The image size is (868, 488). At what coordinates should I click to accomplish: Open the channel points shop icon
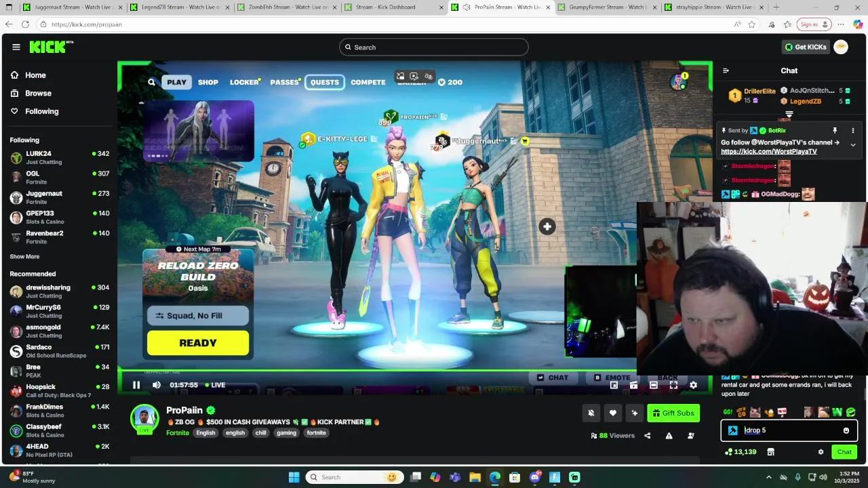pyautogui.click(x=770, y=452)
